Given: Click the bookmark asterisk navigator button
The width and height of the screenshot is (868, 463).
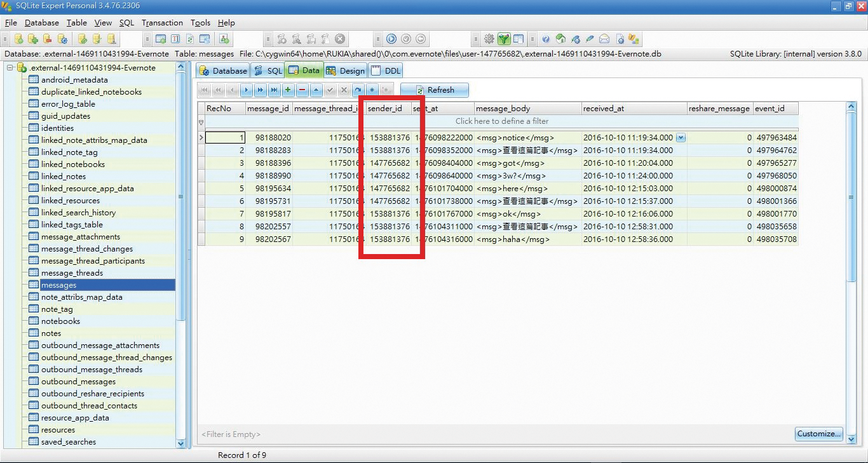Looking at the screenshot, I should pyautogui.click(x=372, y=90).
